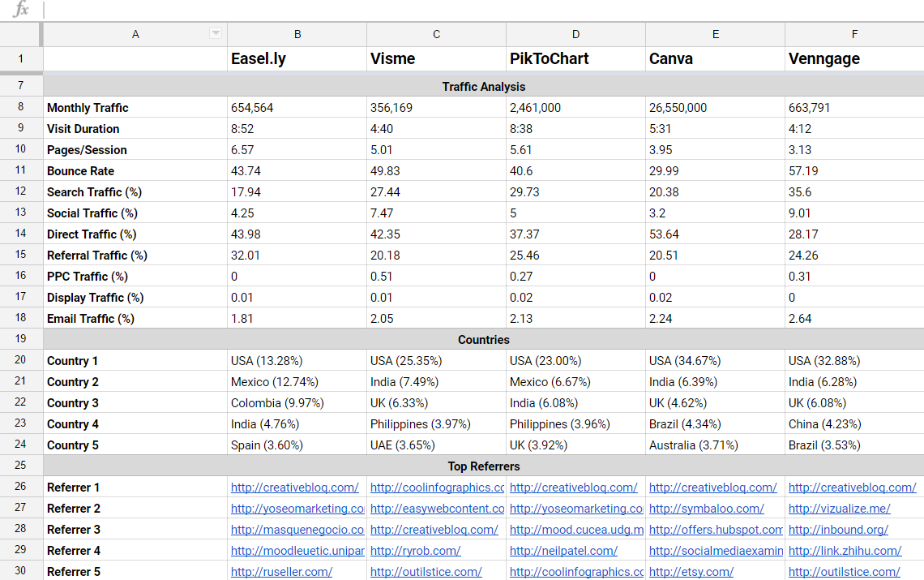Image resolution: width=924 pixels, height=580 pixels.
Task: Open the offers.hubspot.com link
Action: tap(716, 530)
